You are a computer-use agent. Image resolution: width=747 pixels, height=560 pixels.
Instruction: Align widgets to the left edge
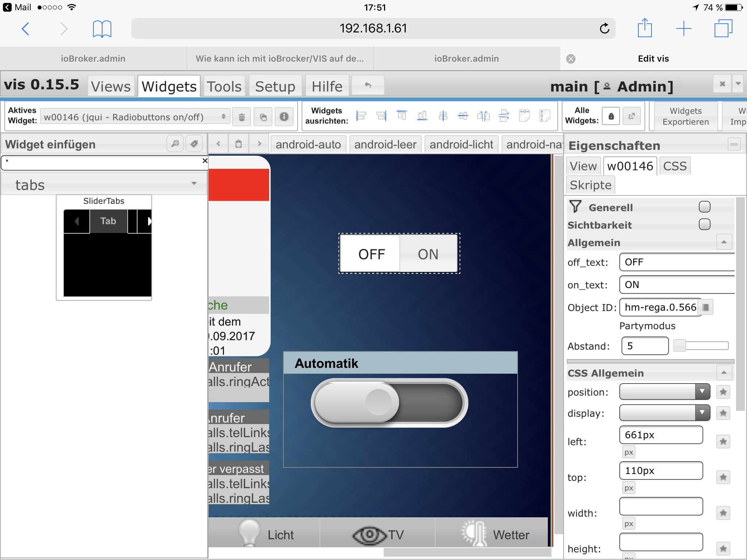[361, 116]
